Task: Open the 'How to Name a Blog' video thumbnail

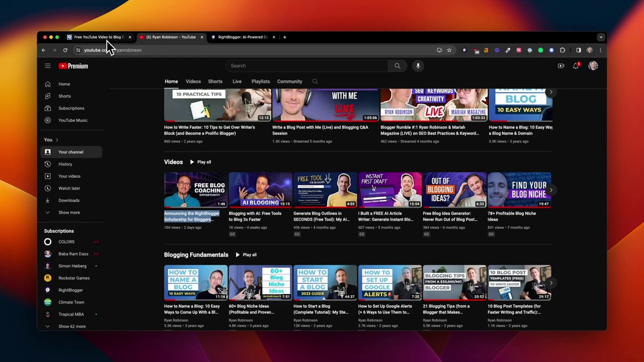Action: click(196, 283)
